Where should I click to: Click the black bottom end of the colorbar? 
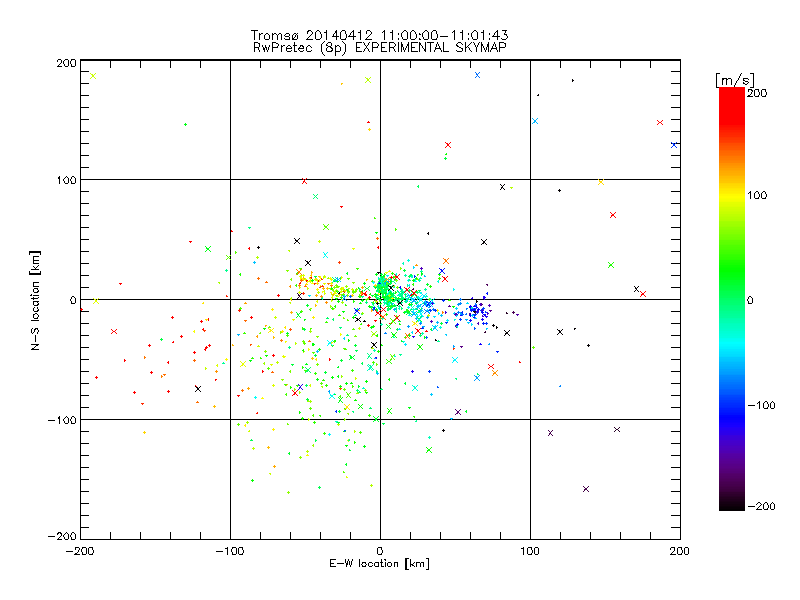pos(732,504)
